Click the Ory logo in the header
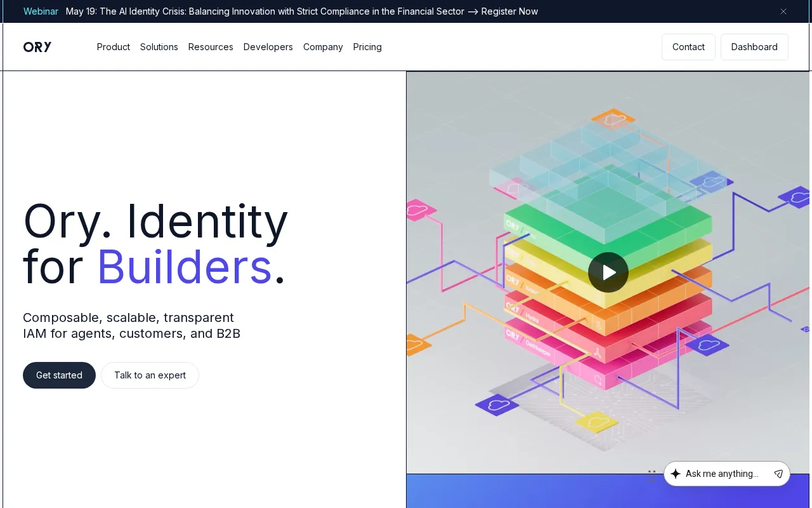The width and height of the screenshot is (812, 508). click(x=37, y=47)
